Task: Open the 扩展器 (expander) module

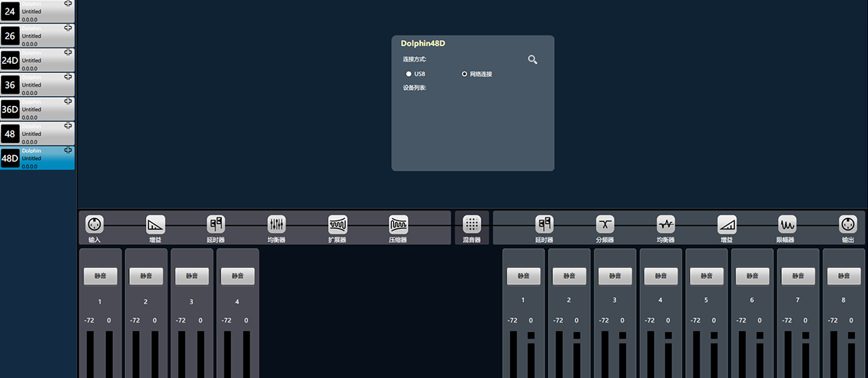Action: 338,224
